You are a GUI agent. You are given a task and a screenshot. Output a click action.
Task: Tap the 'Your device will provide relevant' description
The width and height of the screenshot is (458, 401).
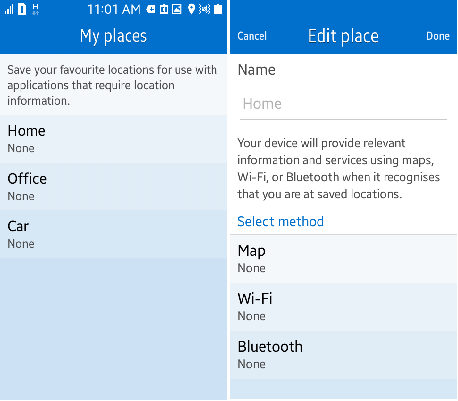point(338,168)
